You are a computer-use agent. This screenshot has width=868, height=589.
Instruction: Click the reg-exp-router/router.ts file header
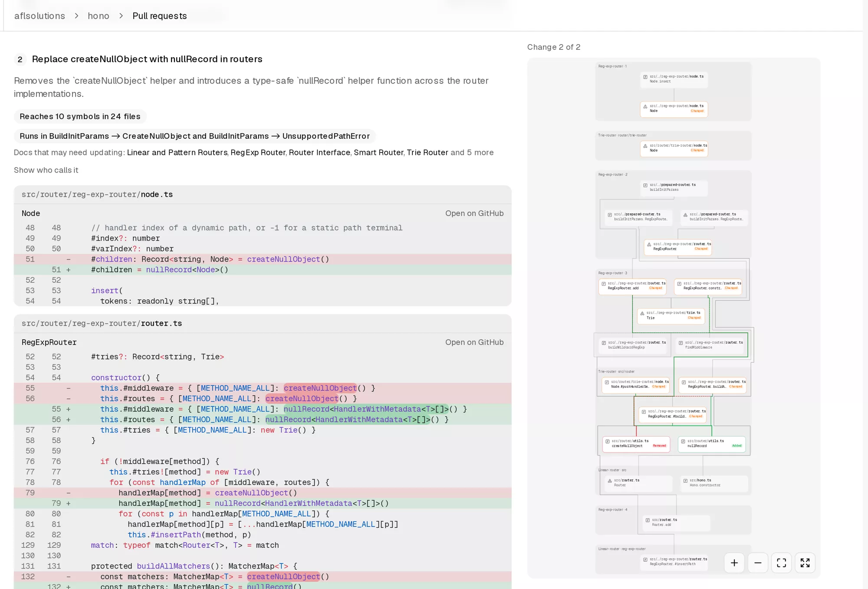click(x=263, y=323)
